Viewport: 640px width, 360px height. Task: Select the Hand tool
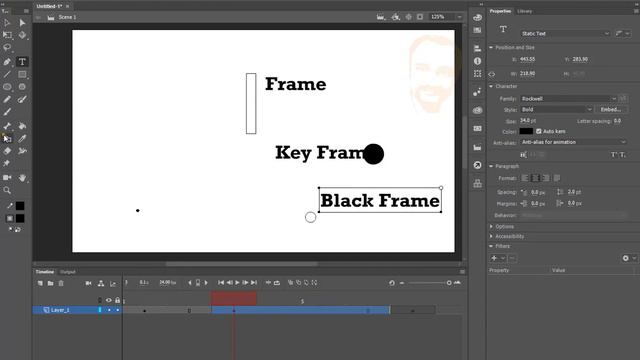pyautogui.click(x=22, y=178)
